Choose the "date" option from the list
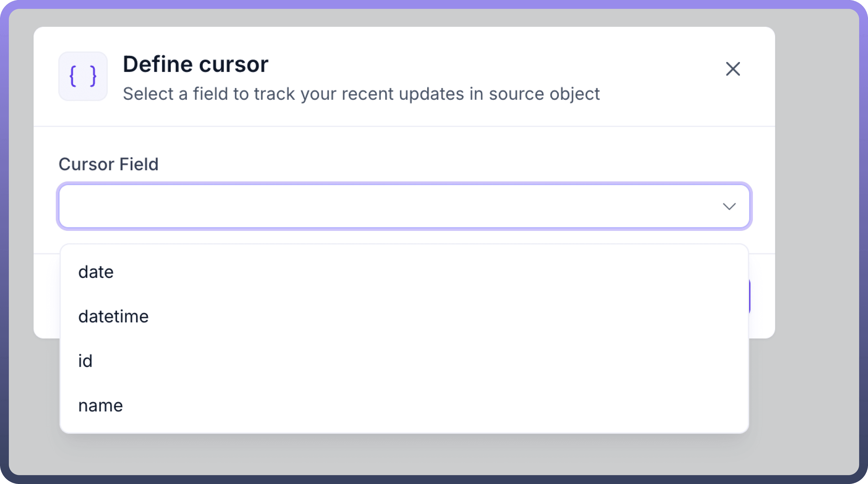The height and width of the screenshot is (484, 868). click(x=96, y=272)
